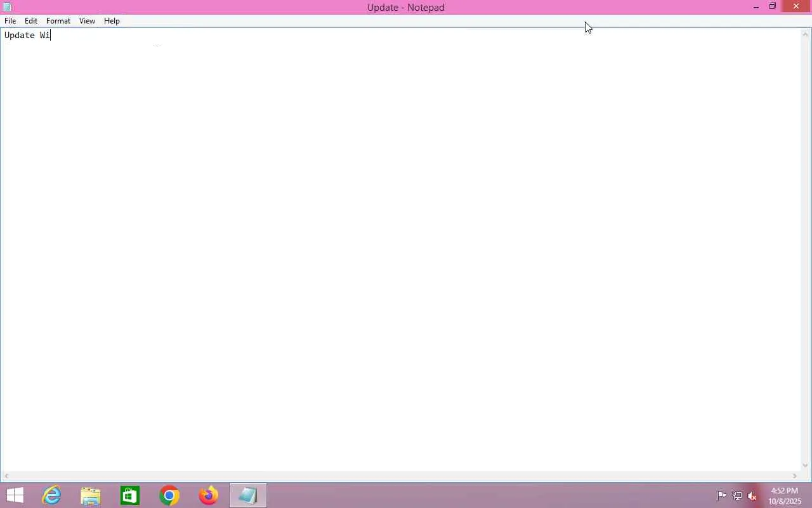This screenshot has width=812, height=508.
Task: Restore down the Notepad window
Action: (x=773, y=7)
